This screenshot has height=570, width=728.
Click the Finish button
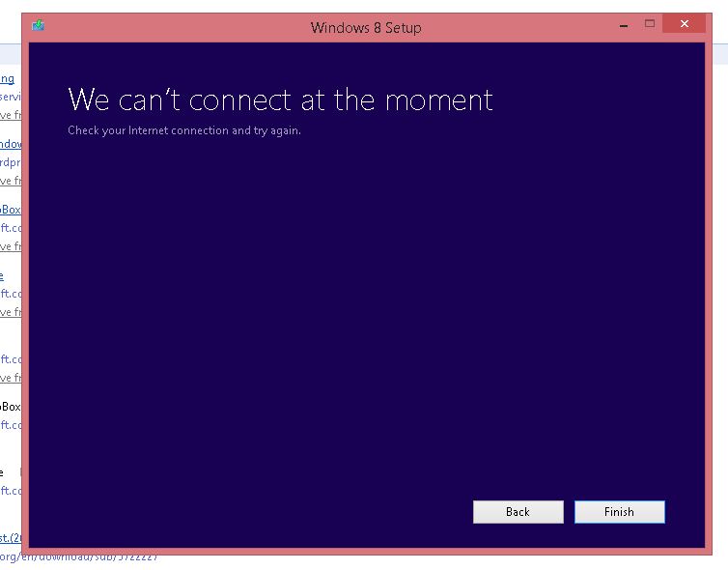[619, 511]
